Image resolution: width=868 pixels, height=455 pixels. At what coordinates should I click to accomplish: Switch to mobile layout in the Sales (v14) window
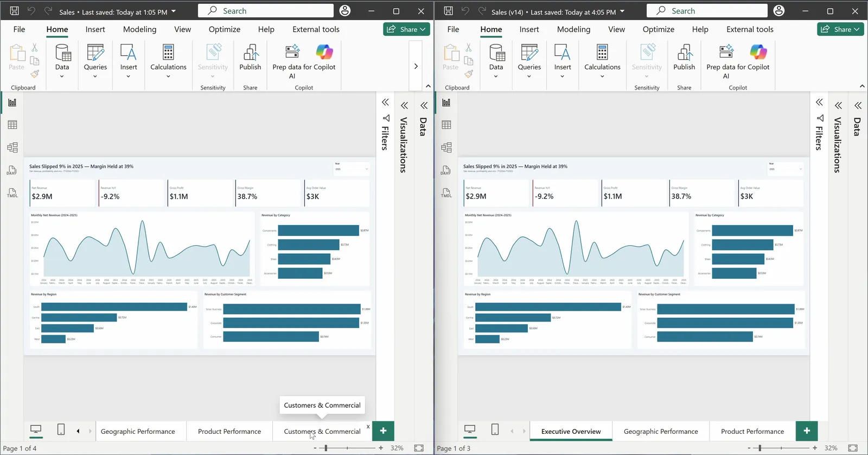[x=495, y=430]
